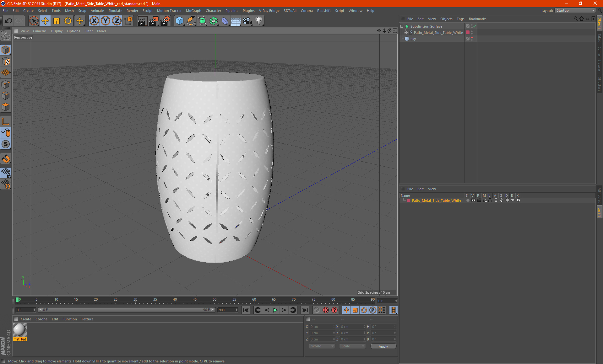Click the Apply button

coord(383,346)
